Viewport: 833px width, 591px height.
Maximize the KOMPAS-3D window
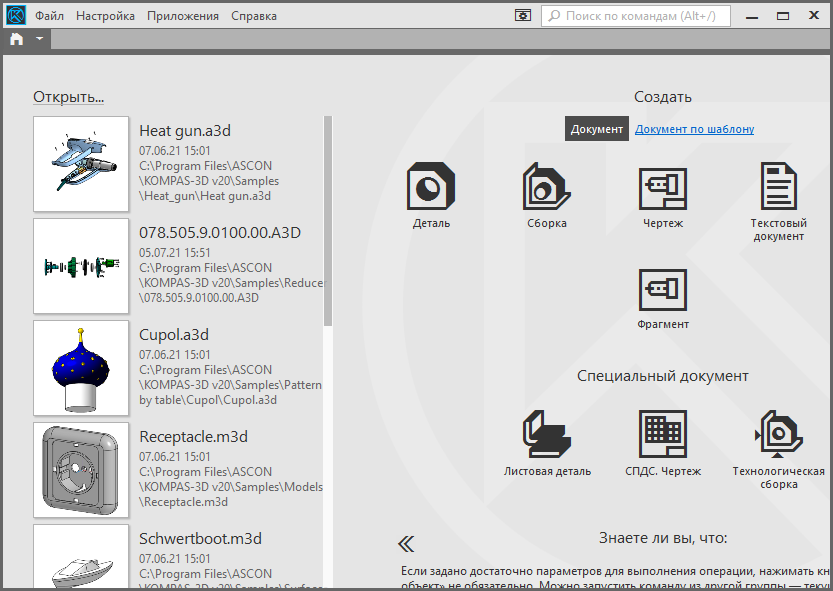[783, 16]
